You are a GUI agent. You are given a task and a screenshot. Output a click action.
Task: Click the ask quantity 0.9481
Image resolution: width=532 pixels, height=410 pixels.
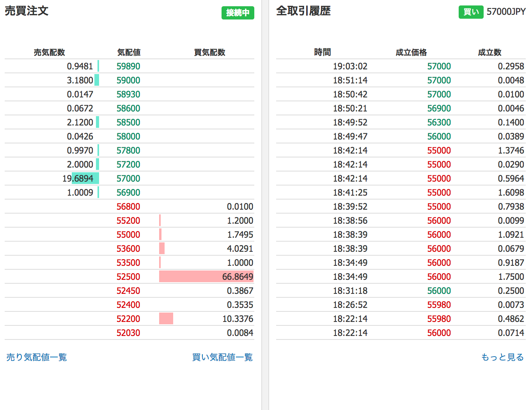coord(80,66)
